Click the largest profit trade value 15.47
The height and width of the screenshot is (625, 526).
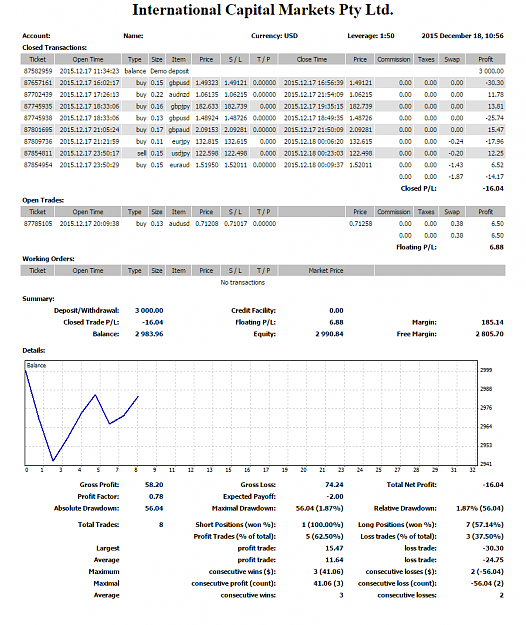(x=334, y=548)
